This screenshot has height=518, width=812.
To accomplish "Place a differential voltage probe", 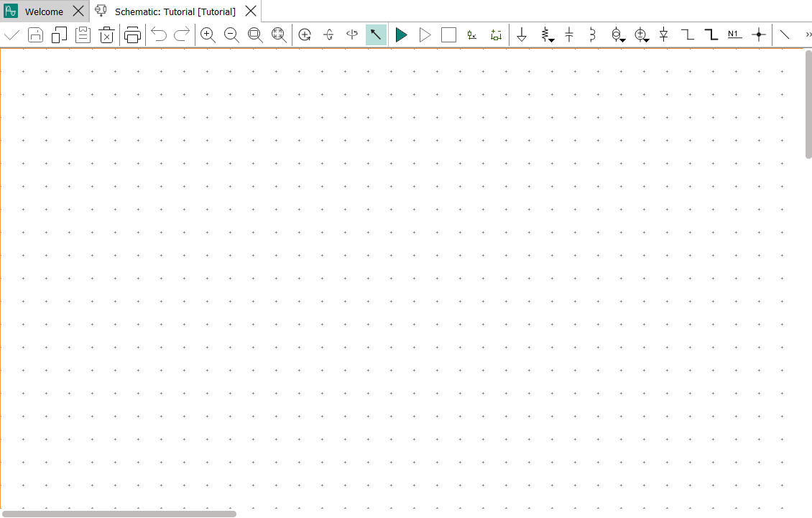I will [496, 35].
